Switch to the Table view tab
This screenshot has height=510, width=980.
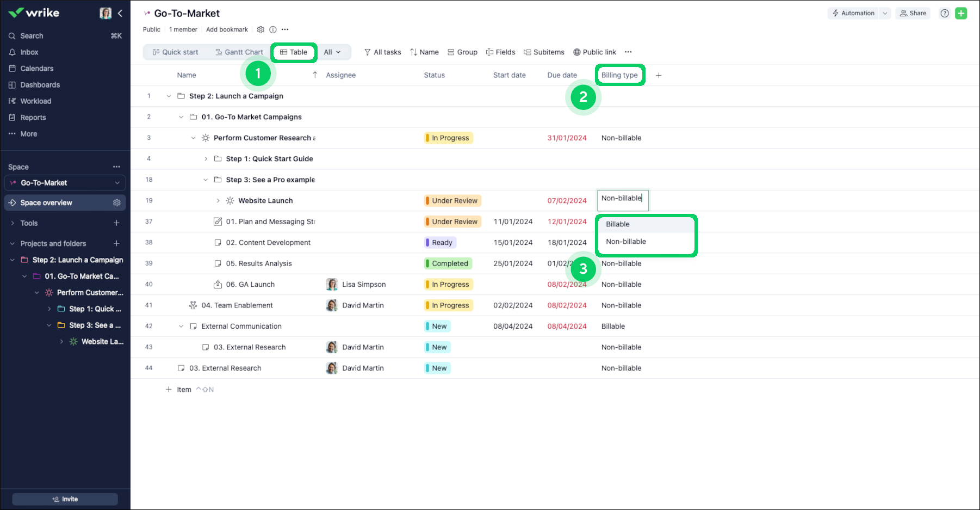pyautogui.click(x=294, y=52)
